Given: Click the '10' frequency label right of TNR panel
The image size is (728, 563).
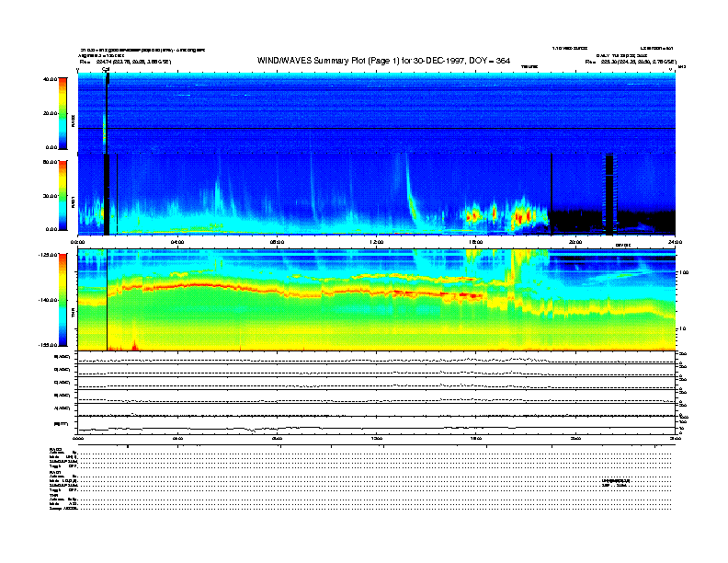Looking at the screenshot, I should [682, 329].
